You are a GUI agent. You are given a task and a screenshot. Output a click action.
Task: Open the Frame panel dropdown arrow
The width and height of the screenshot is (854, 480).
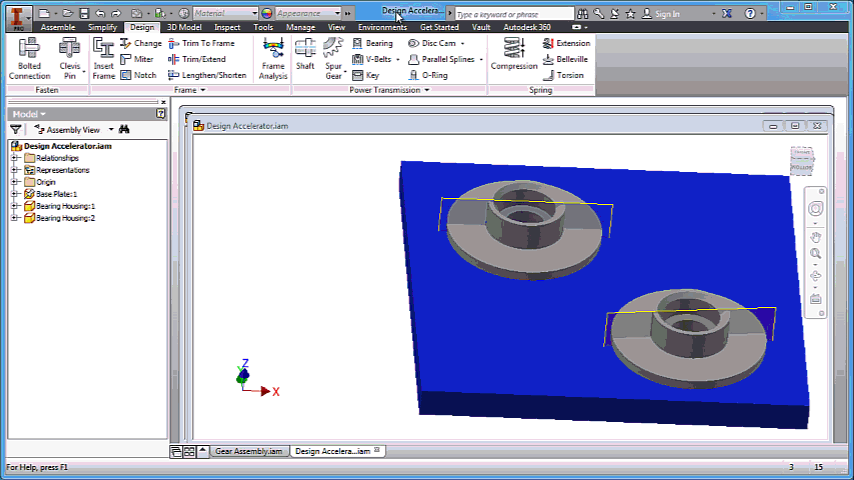coord(203,90)
